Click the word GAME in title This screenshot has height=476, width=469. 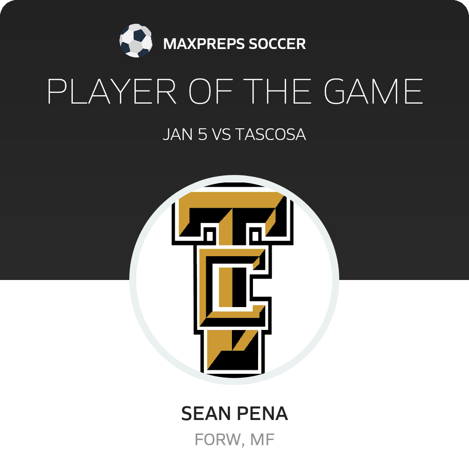pyautogui.click(x=373, y=91)
